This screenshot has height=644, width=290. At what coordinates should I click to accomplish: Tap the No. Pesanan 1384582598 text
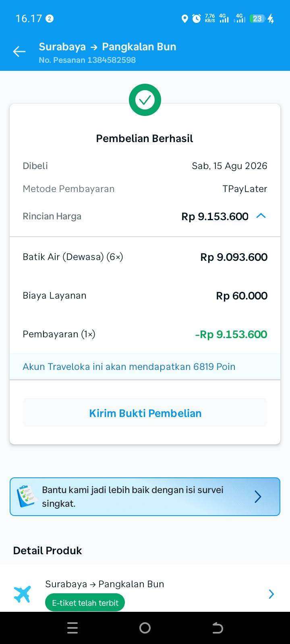pos(87,60)
